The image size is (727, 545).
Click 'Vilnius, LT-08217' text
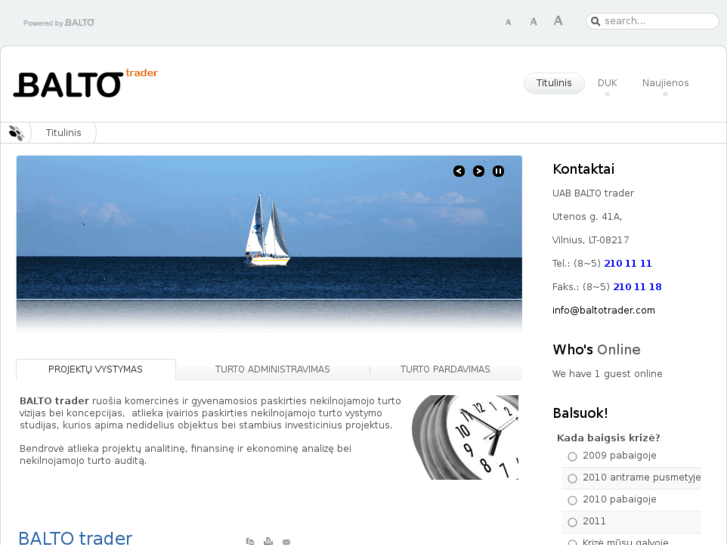coord(590,240)
